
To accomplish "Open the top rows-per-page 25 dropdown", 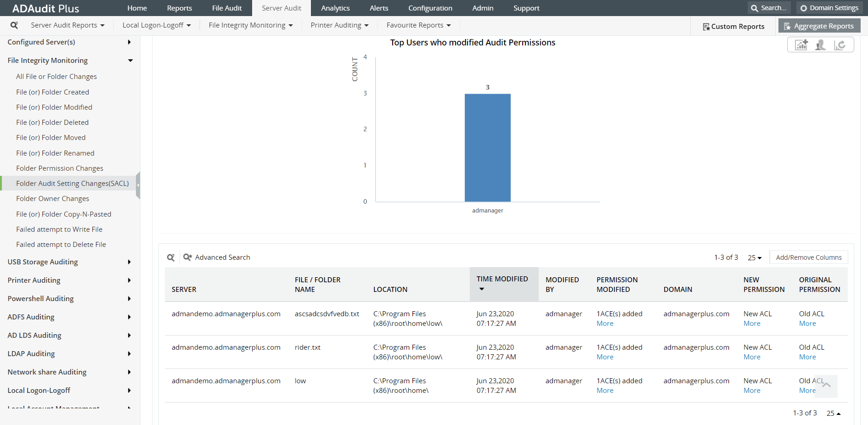I will (x=755, y=257).
